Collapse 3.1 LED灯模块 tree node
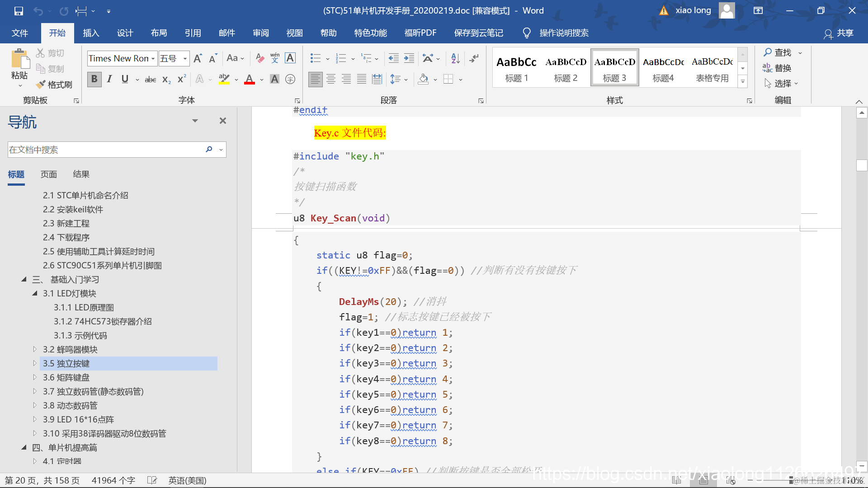The height and width of the screenshot is (488, 868). coord(35,293)
